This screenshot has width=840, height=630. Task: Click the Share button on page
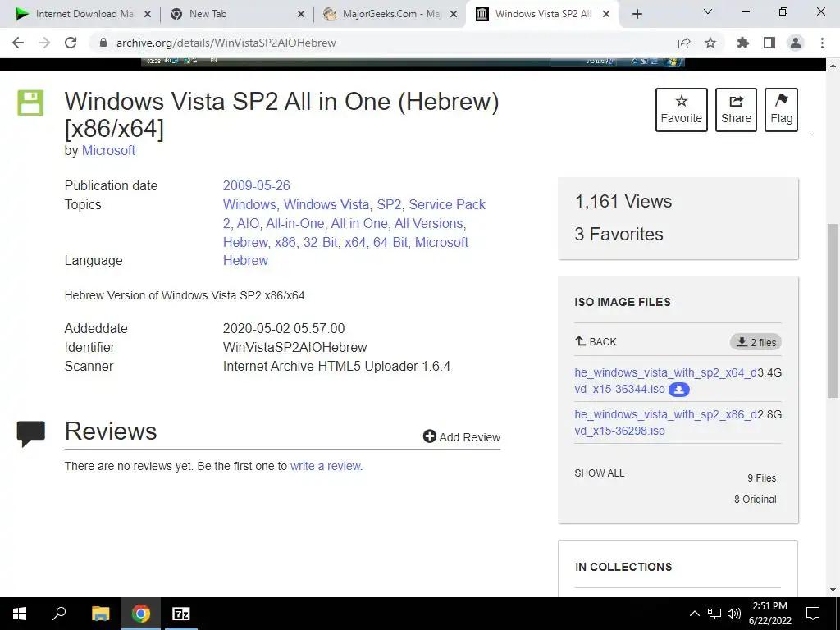[x=736, y=110]
